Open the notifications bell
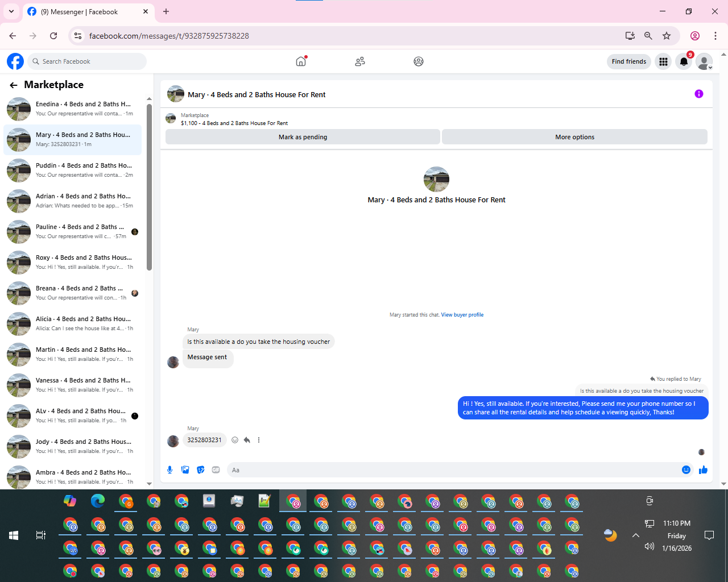Image resolution: width=728 pixels, height=582 pixels. click(x=684, y=61)
